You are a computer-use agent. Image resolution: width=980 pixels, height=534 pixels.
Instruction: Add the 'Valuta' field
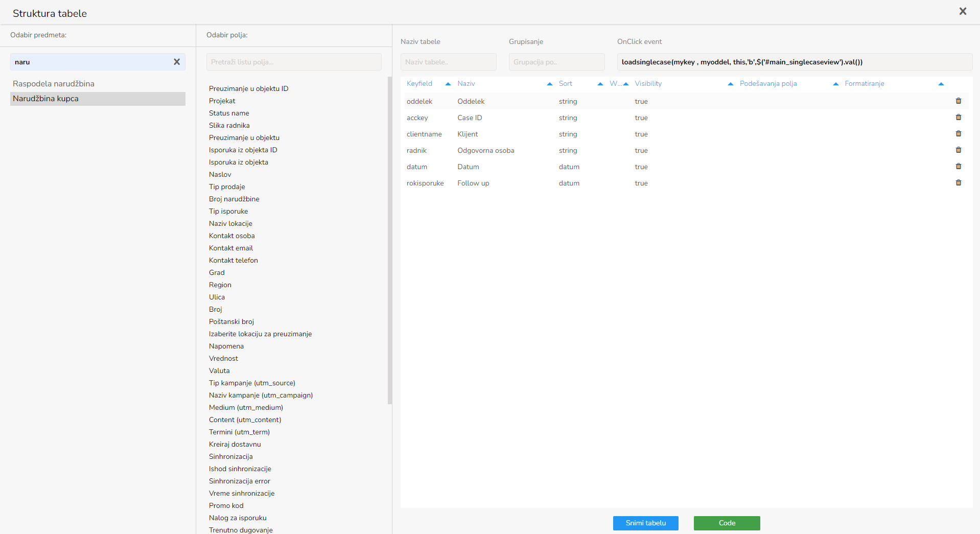[x=219, y=371]
